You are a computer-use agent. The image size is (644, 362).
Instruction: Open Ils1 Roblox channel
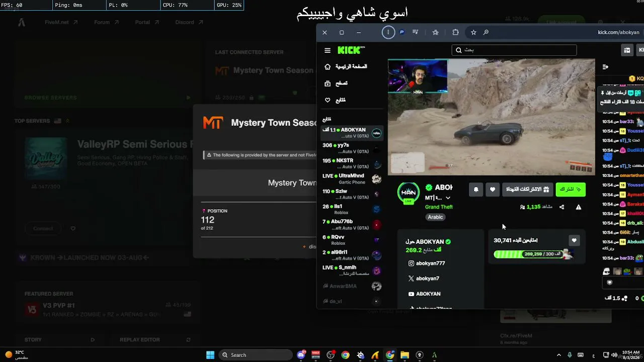(x=352, y=209)
